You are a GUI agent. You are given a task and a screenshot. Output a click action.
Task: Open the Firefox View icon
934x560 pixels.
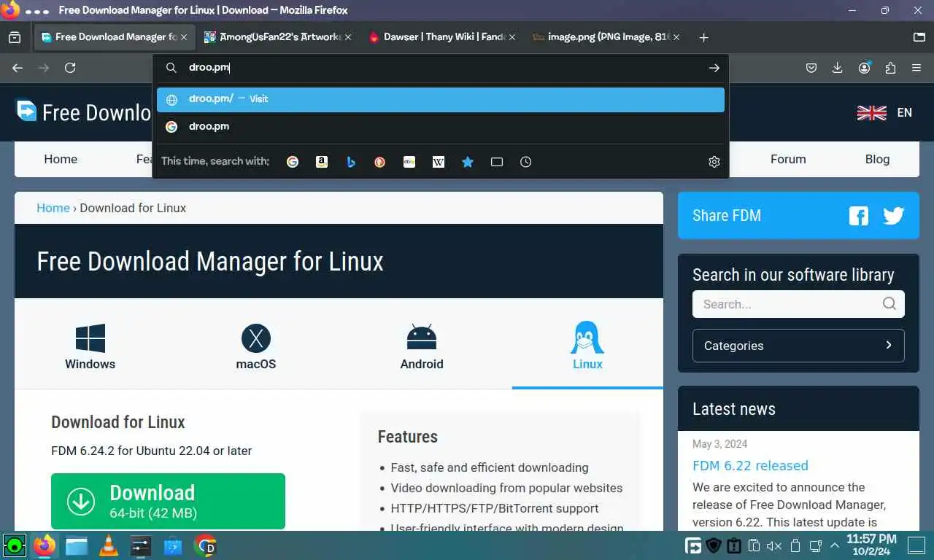tap(15, 37)
